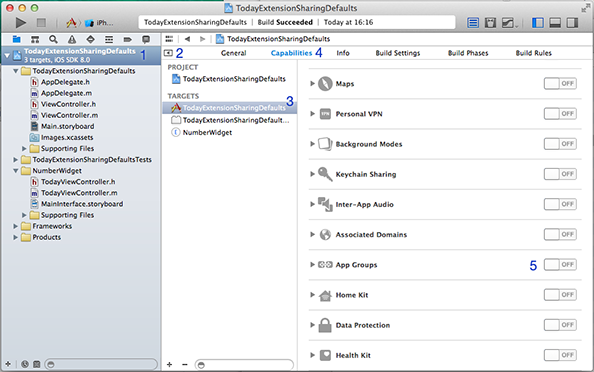Select the Standard editor button

coord(473,23)
